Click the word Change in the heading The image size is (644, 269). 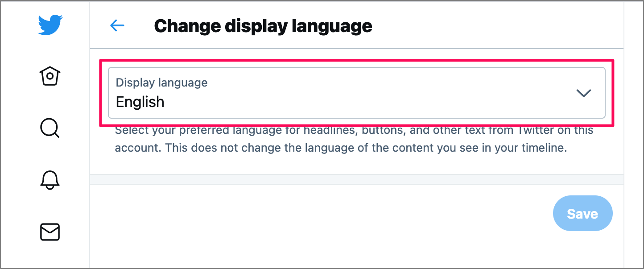(x=187, y=26)
